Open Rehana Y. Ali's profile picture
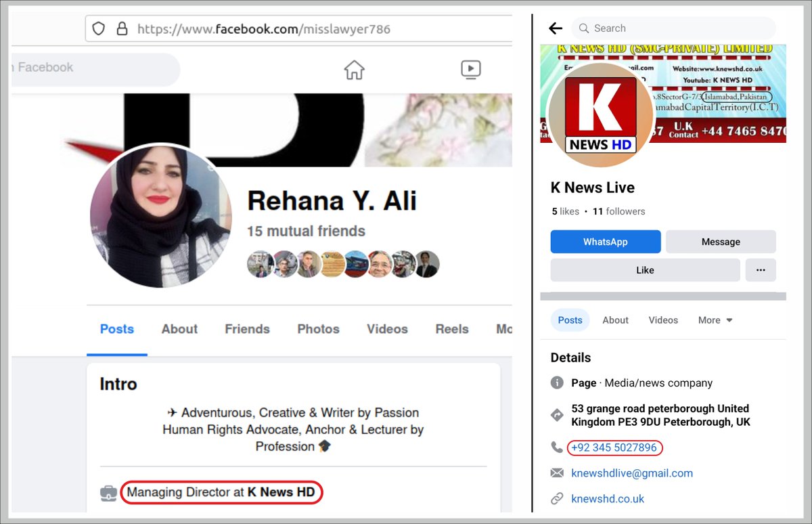 (x=160, y=215)
